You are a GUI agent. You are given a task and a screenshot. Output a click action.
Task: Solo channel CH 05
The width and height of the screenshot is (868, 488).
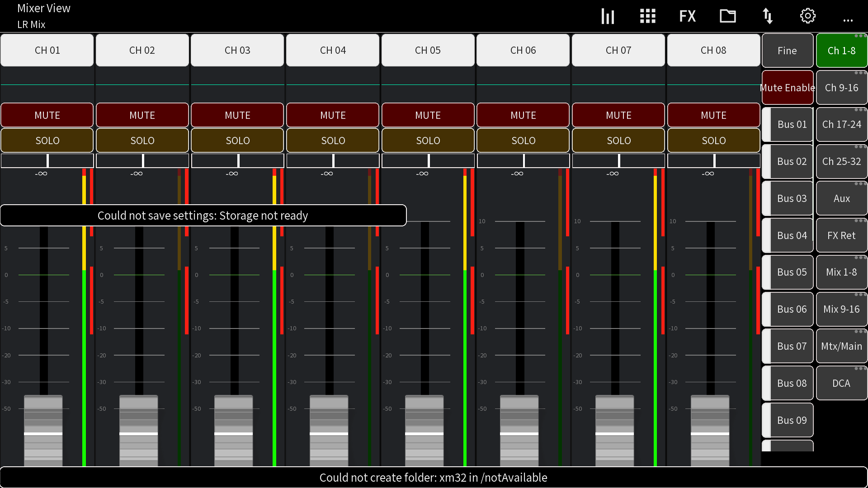428,141
